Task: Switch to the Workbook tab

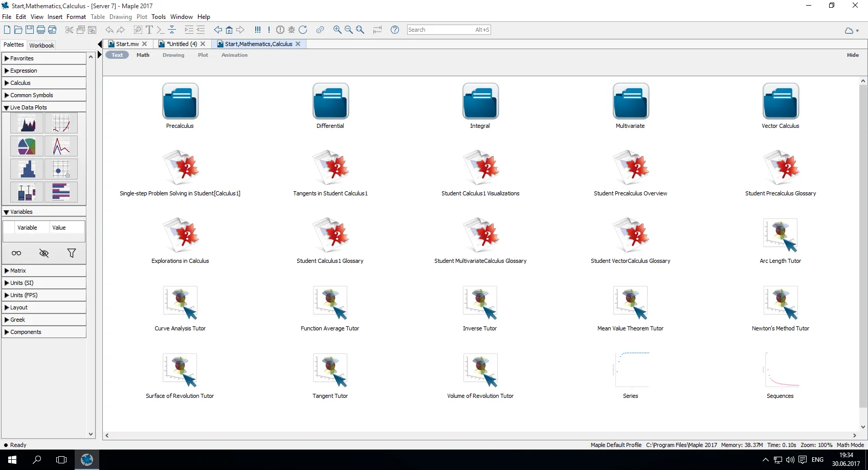Action: (x=42, y=45)
